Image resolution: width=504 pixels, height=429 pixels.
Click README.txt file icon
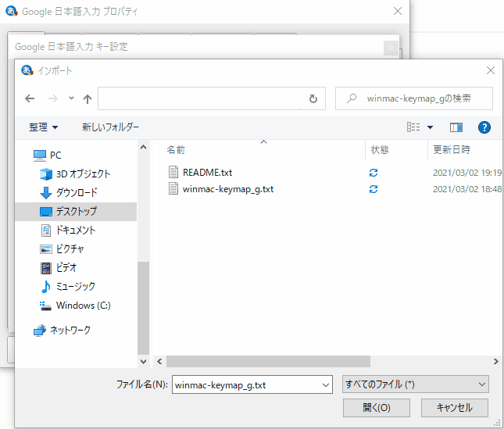click(x=173, y=172)
